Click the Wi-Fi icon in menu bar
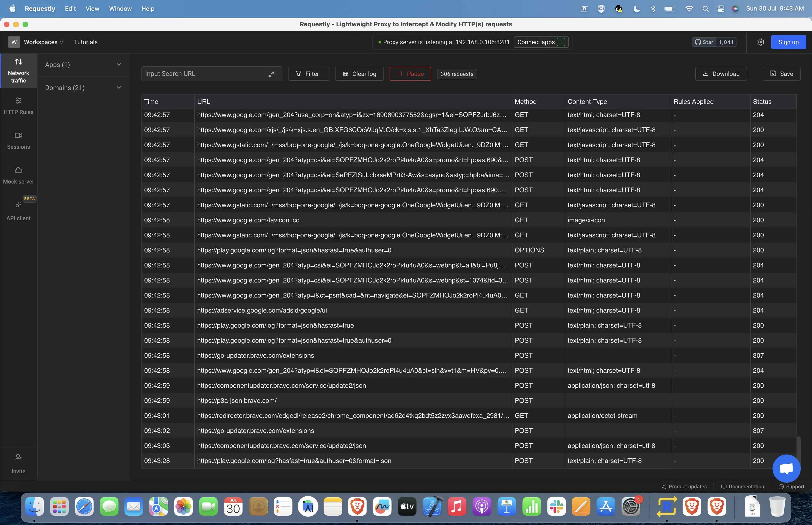812x525 pixels. (x=689, y=8)
